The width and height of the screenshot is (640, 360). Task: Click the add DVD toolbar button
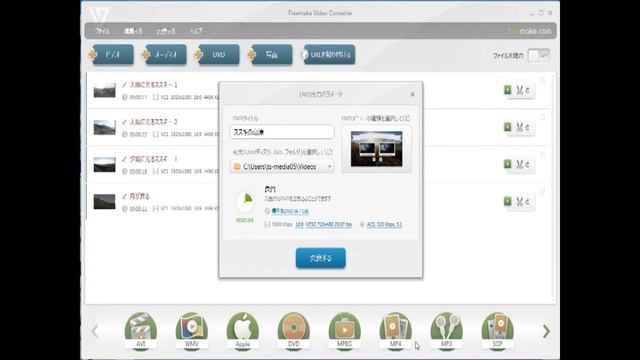pos(217,54)
